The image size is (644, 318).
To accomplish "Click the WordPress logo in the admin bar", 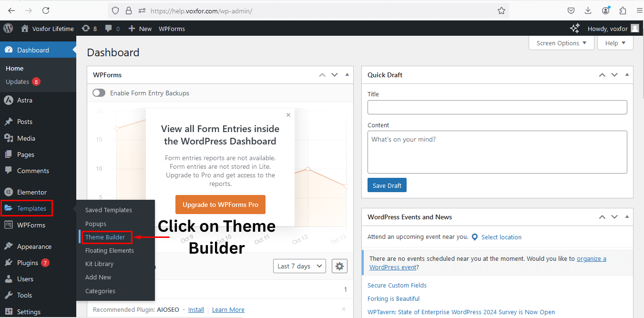I will pyautogui.click(x=8, y=29).
